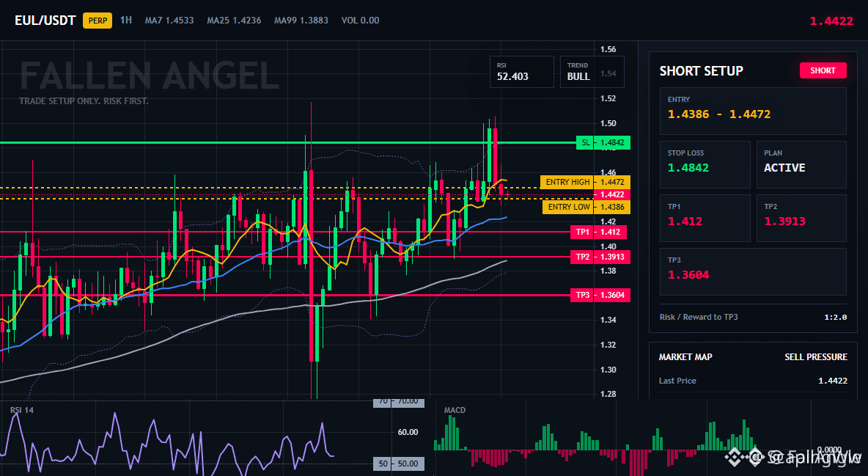This screenshot has height=476, width=868.
Task: Click the red SHORT button
Action: point(823,70)
